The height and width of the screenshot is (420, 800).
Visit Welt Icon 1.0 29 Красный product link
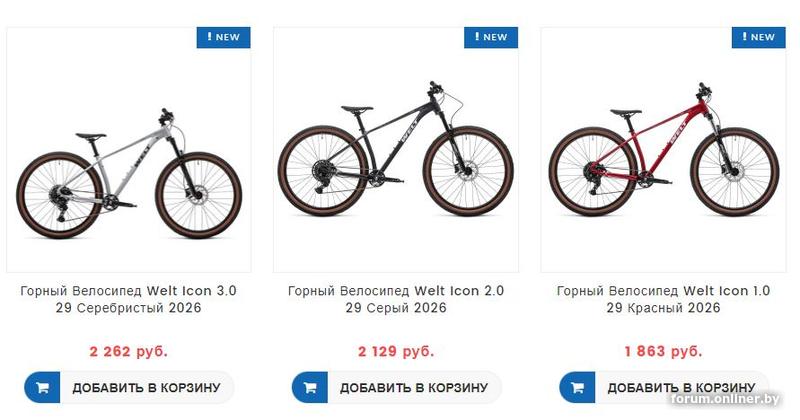663,299
